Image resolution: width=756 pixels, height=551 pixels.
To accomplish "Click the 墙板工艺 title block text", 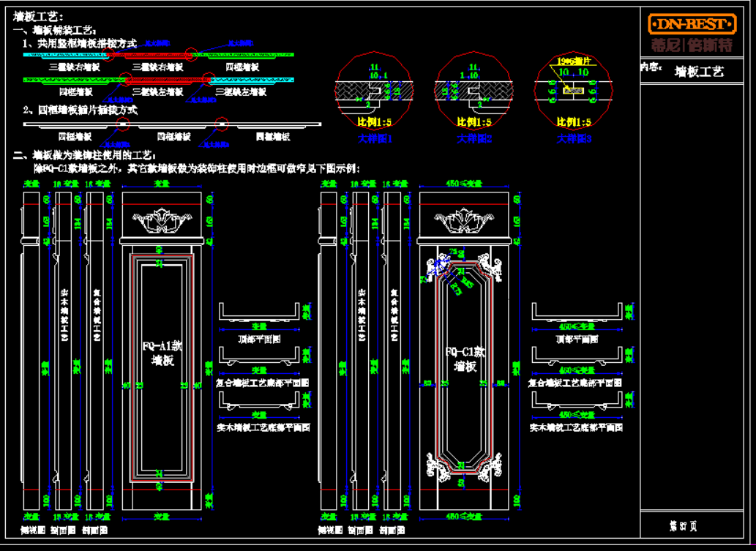I will click(x=699, y=72).
